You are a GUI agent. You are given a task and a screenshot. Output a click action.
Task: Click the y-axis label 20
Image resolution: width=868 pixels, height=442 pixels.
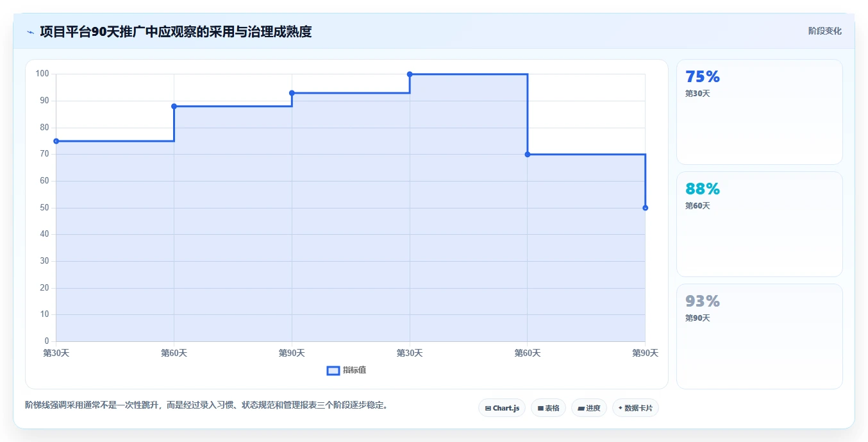click(44, 288)
